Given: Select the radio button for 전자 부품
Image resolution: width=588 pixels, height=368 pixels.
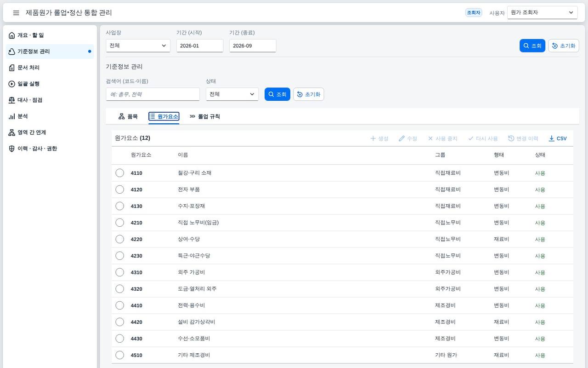Looking at the screenshot, I should pyautogui.click(x=120, y=190).
